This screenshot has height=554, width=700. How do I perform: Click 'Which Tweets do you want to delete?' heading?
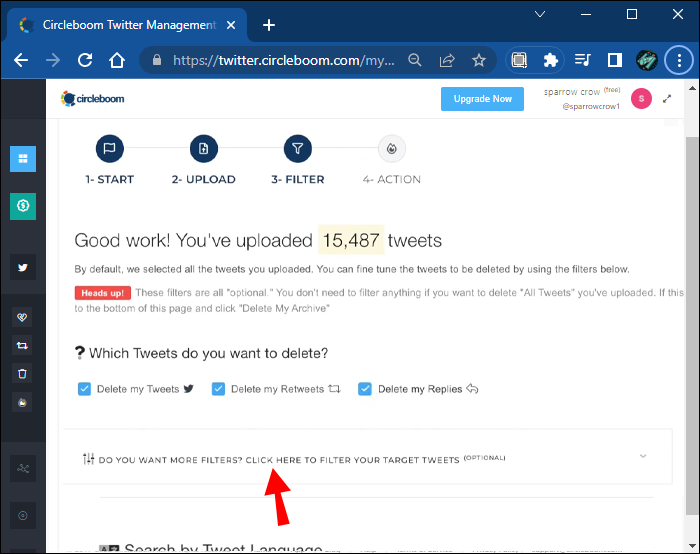coord(208,353)
